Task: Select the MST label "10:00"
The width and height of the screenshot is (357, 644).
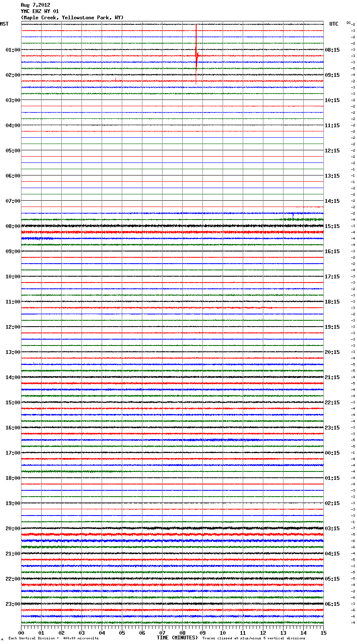Action: tap(13, 277)
